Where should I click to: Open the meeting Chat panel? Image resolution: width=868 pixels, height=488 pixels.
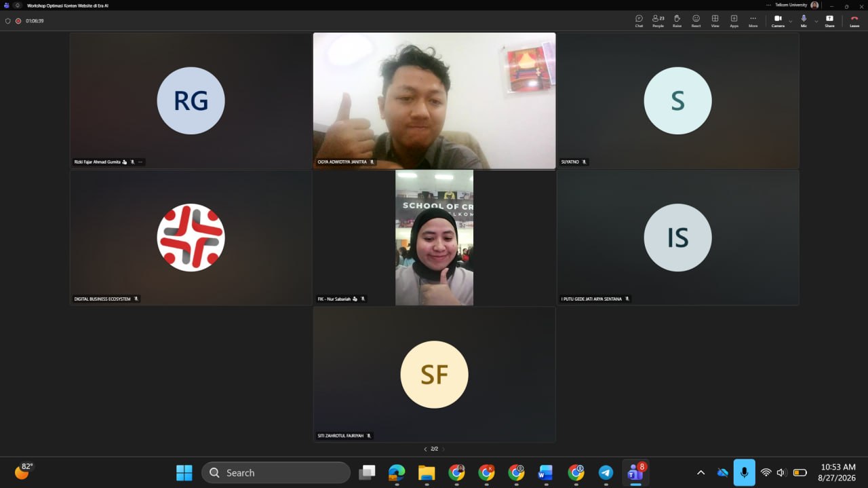[639, 21]
